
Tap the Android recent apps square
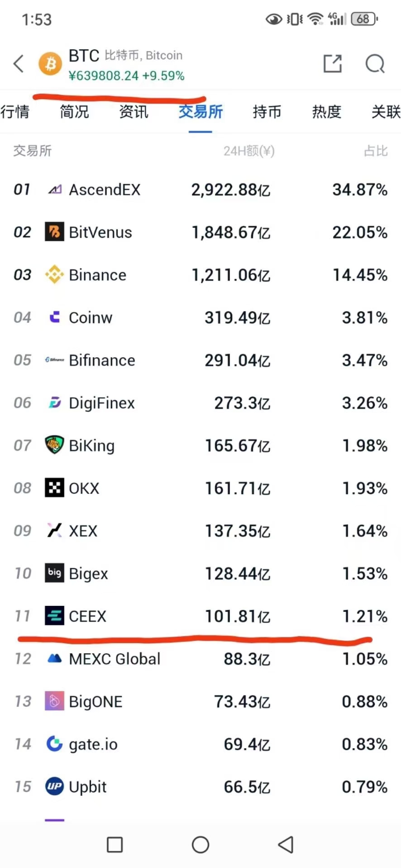coord(115,844)
